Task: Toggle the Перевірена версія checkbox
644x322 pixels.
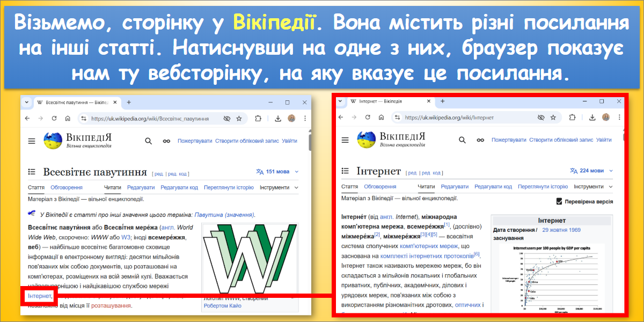Action: (559, 202)
